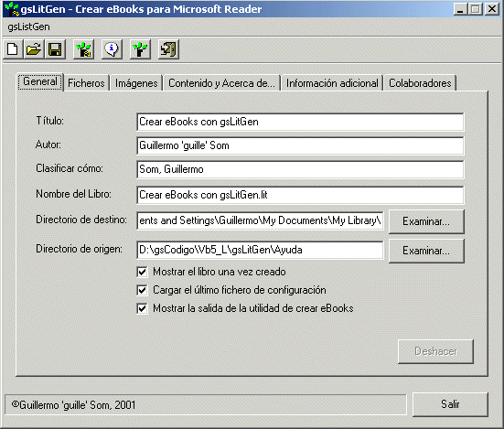Close the gsLitGen window
504x429 pixels.
(492, 9)
